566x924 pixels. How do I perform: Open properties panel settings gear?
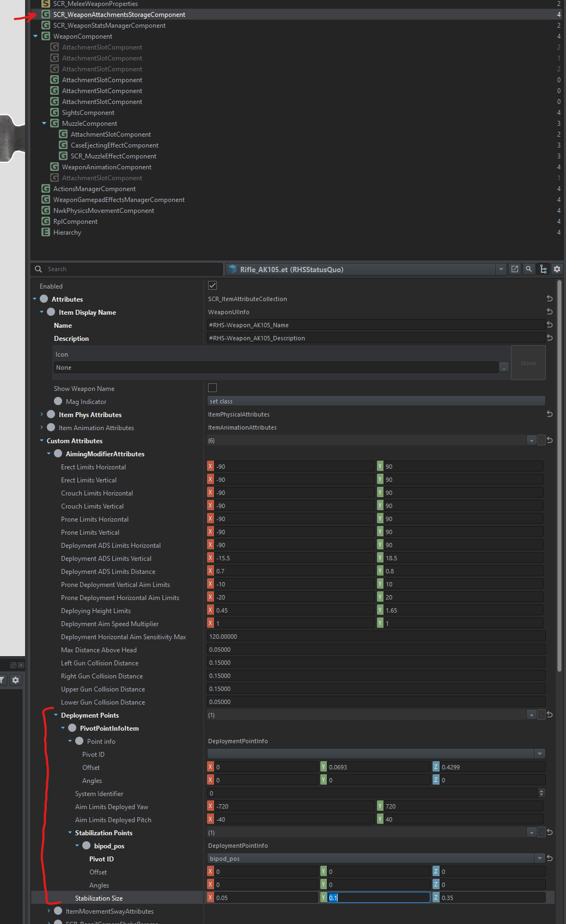pos(557,269)
